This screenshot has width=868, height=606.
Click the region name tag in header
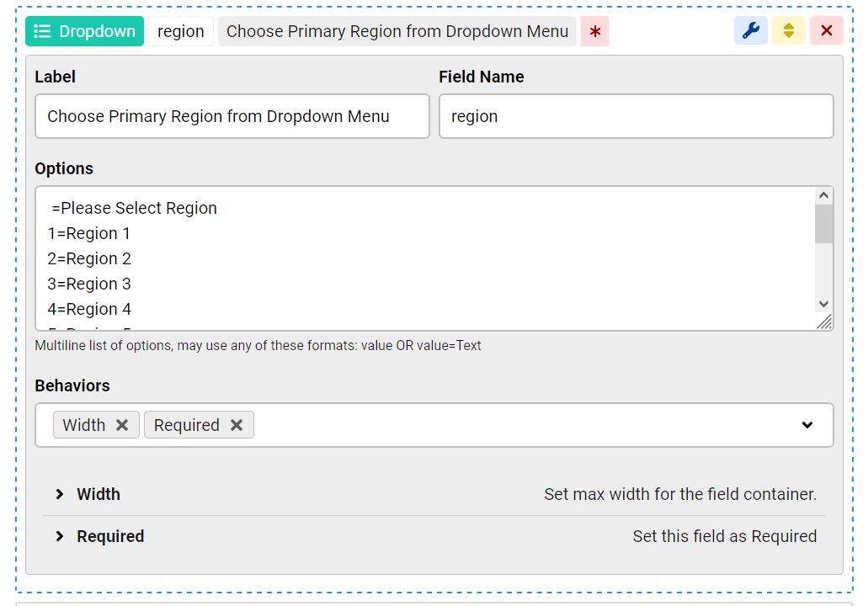181,31
